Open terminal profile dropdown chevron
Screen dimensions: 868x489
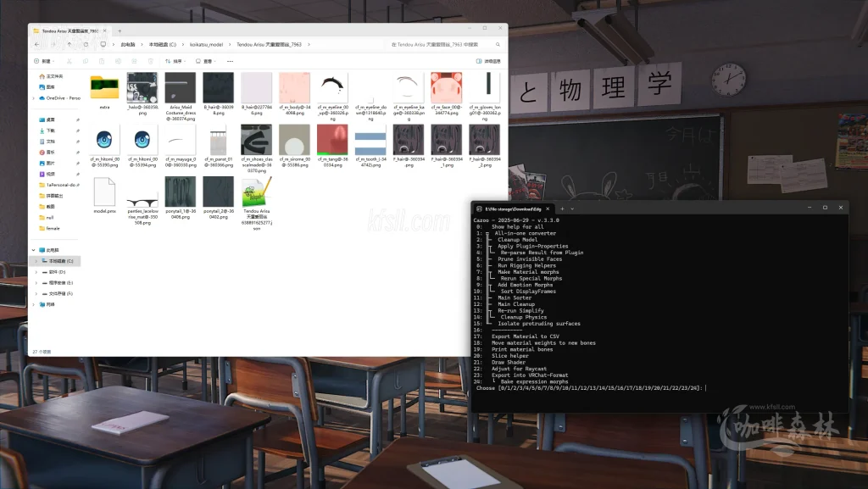tap(572, 208)
